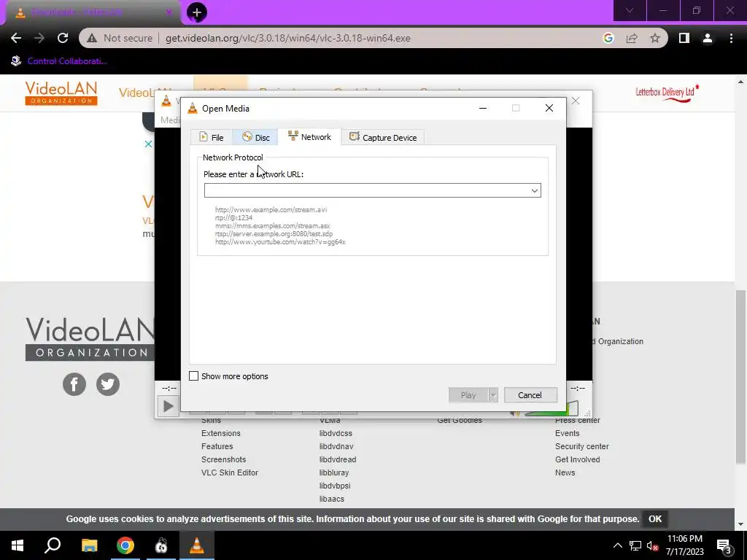Image resolution: width=747 pixels, height=560 pixels.
Task: Open the VideoLAN Twitter icon
Action: [x=108, y=384]
